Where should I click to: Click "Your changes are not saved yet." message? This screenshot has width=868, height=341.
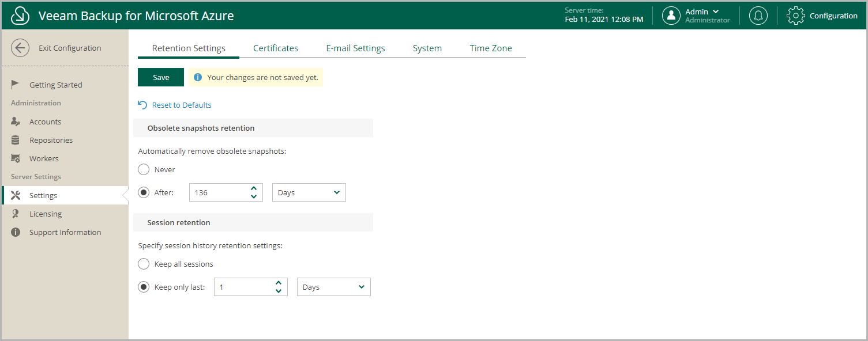(x=262, y=77)
